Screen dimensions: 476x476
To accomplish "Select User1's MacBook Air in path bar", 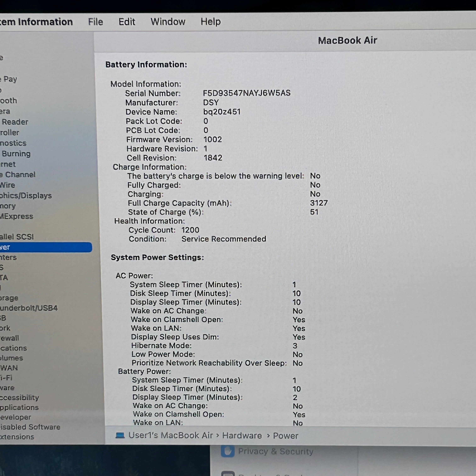I will pyautogui.click(x=171, y=435).
